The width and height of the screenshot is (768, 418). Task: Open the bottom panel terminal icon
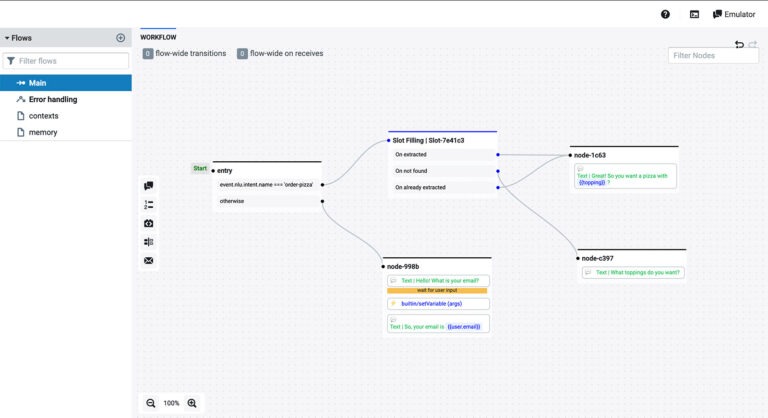[x=695, y=14]
